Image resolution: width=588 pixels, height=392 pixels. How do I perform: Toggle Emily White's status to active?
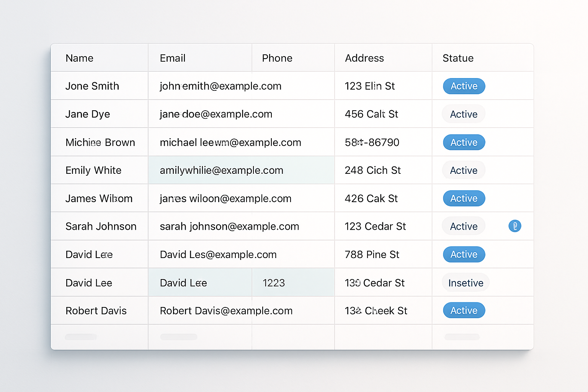click(463, 170)
